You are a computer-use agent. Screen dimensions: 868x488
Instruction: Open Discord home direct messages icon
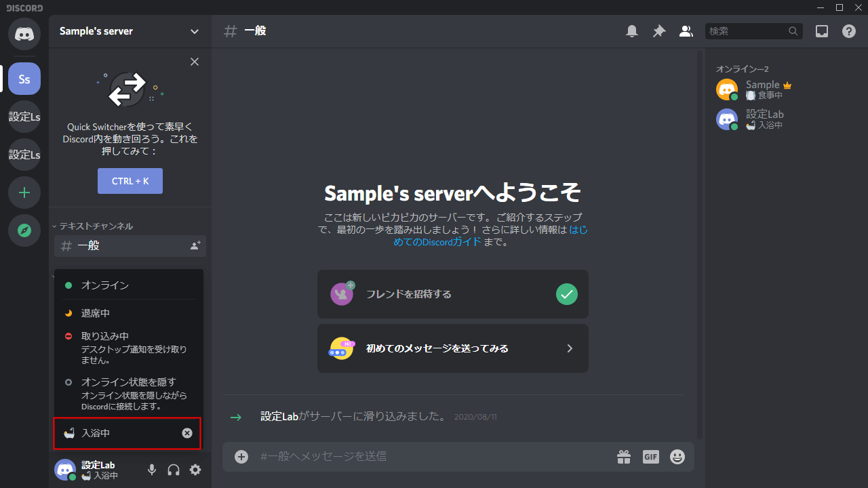coord(24,34)
